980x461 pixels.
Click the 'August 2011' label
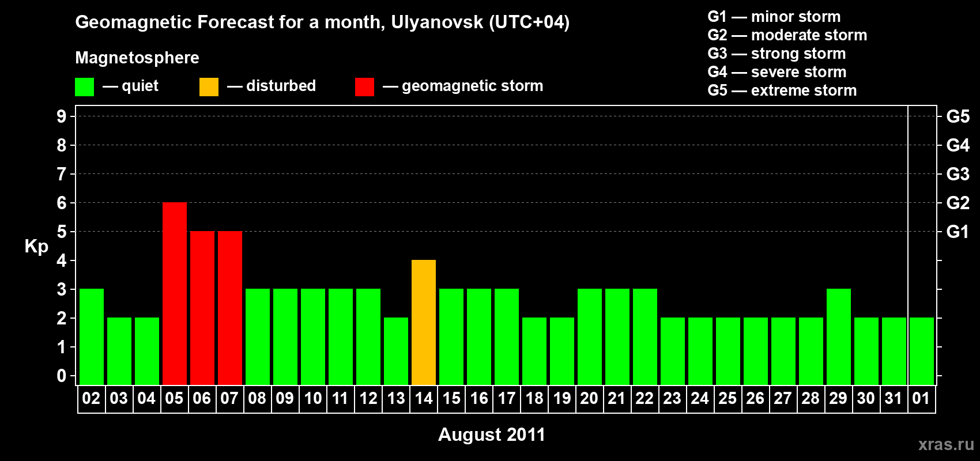tap(492, 434)
